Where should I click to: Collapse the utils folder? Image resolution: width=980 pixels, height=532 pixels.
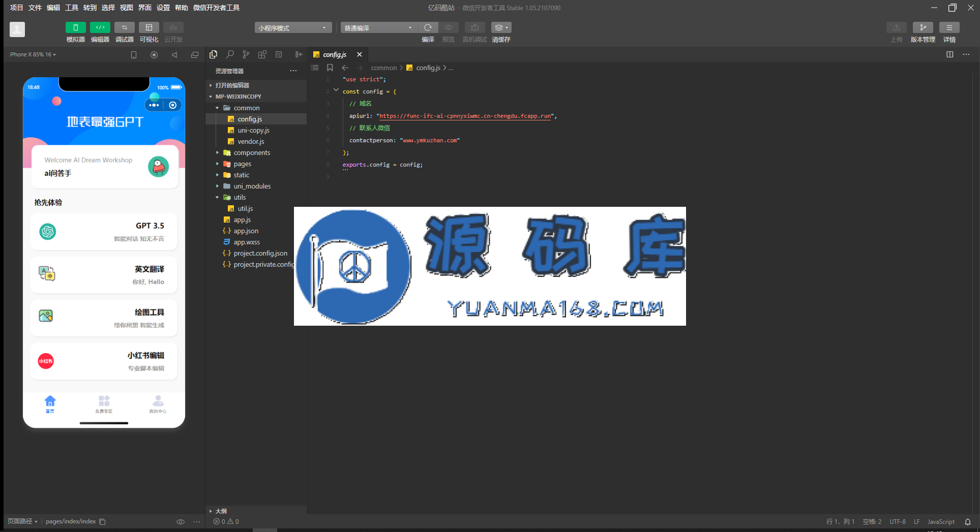pos(256,197)
